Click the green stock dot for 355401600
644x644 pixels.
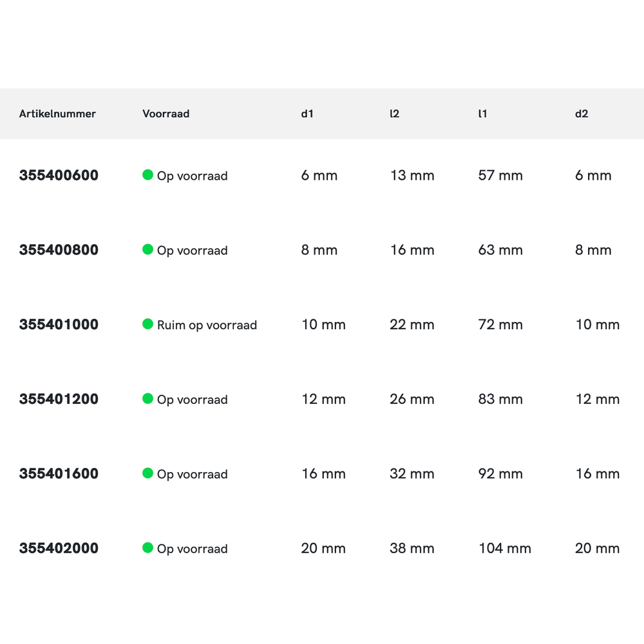147,473
